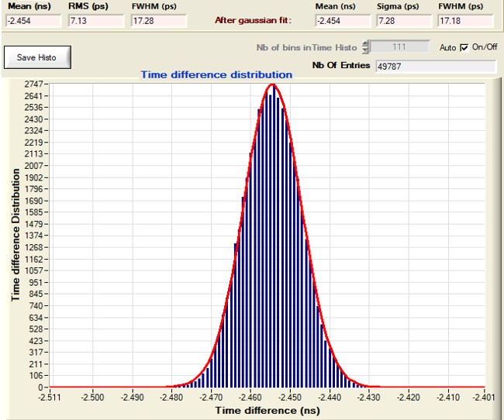Screen dimensions: 504x420
Task: Increment the number of bins spinner
Action: (367, 44)
